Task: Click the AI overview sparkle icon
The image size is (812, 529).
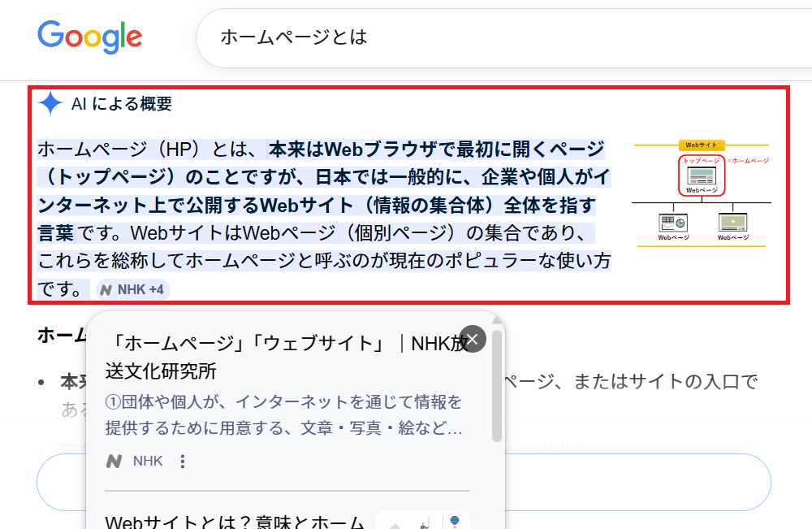Action: click(x=50, y=104)
